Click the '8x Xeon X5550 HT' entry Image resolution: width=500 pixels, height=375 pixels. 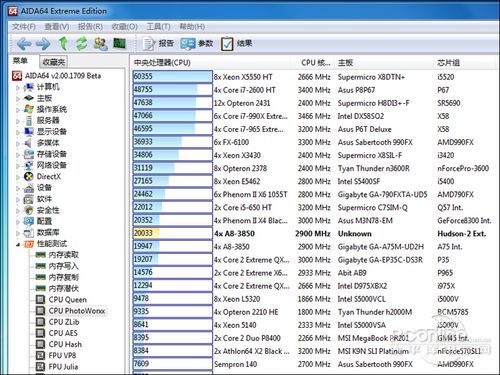(243, 77)
